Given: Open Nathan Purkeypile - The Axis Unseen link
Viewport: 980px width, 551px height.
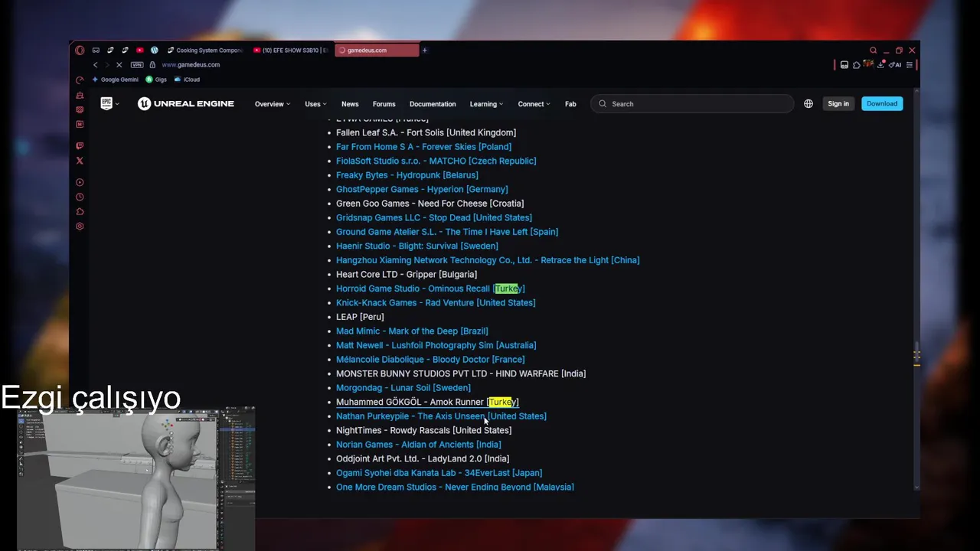Looking at the screenshot, I should click(441, 416).
